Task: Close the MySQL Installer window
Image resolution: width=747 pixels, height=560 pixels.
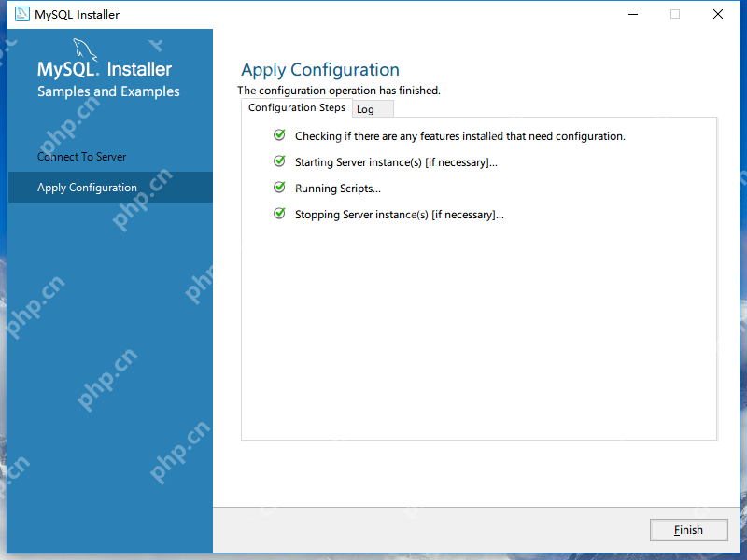Action: point(717,14)
